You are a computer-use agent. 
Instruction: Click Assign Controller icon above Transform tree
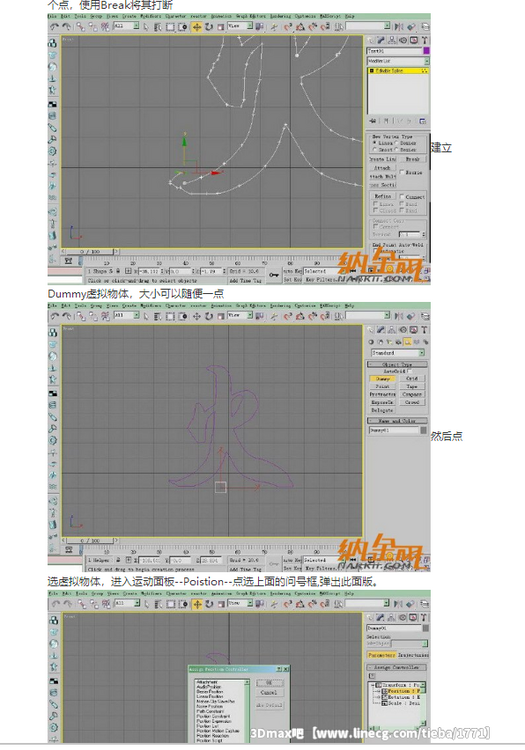pyautogui.click(x=372, y=675)
